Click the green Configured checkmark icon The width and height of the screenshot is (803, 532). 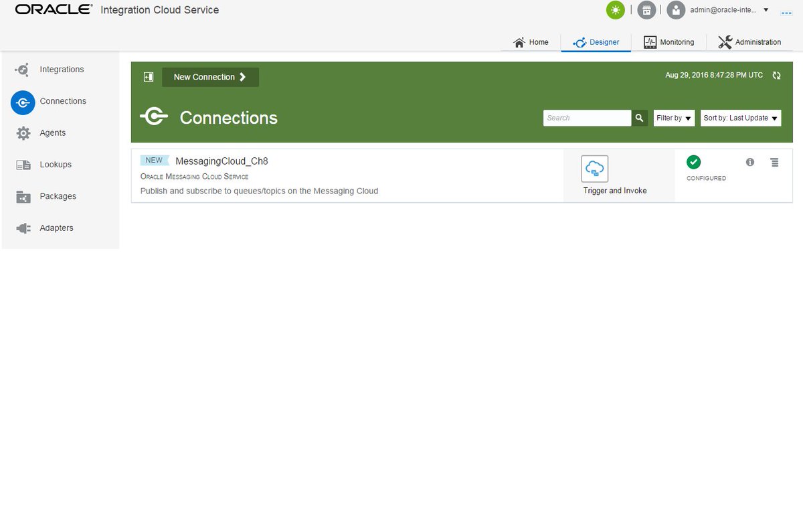693,162
